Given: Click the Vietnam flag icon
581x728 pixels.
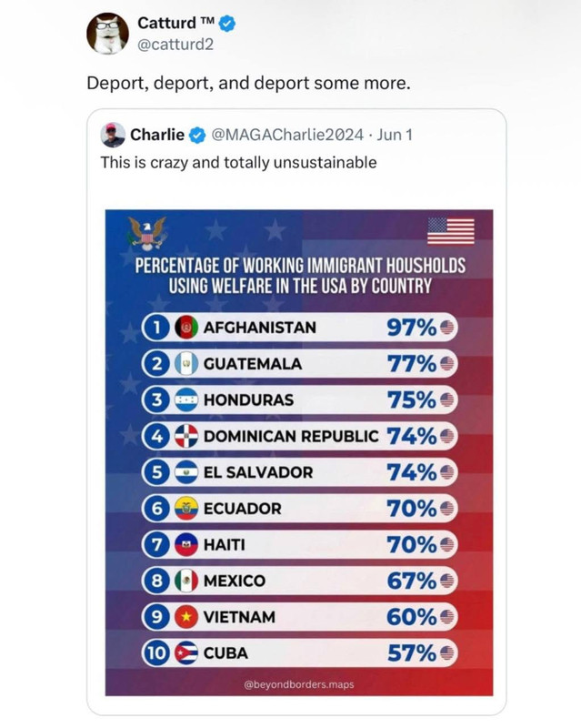Looking at the screenshot, I should (x=186, y=617).
